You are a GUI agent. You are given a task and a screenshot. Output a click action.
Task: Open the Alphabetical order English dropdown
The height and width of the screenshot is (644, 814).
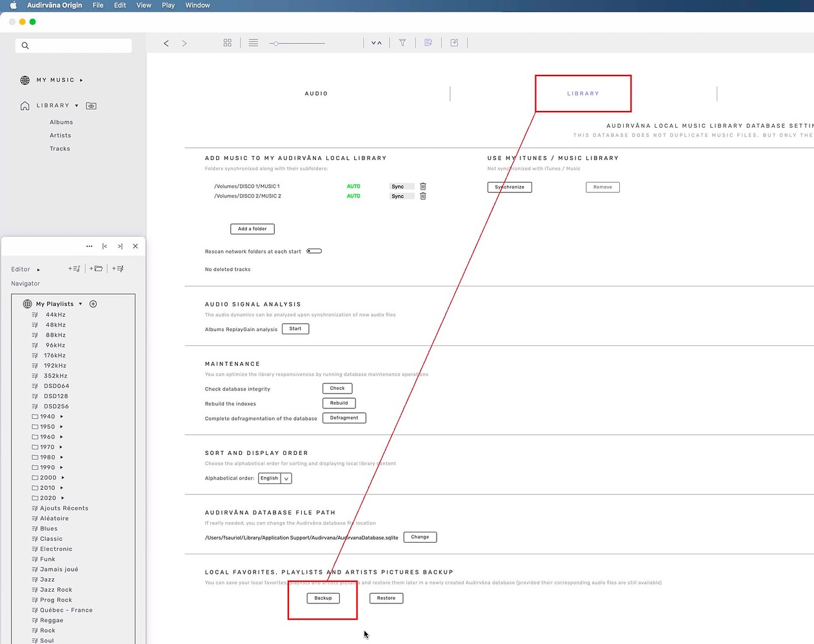(x=275, y=478)
